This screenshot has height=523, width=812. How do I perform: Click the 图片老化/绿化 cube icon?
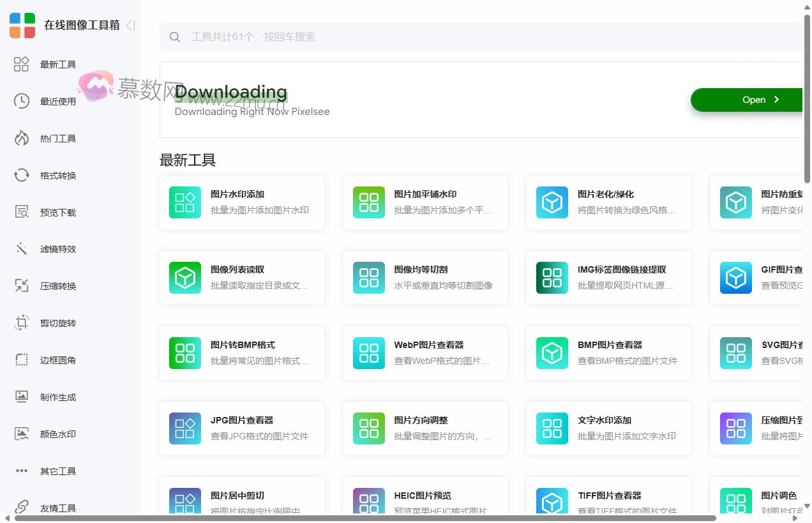[552, 202]
